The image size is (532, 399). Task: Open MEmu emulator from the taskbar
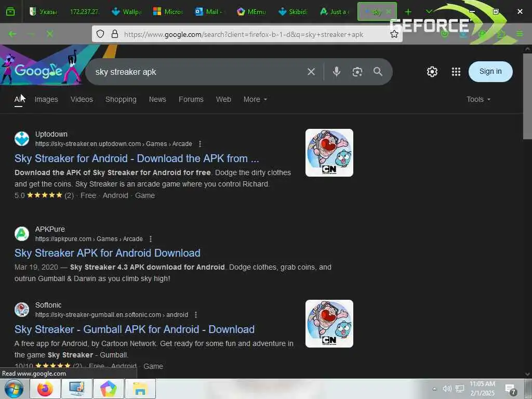tap(108, 389)
